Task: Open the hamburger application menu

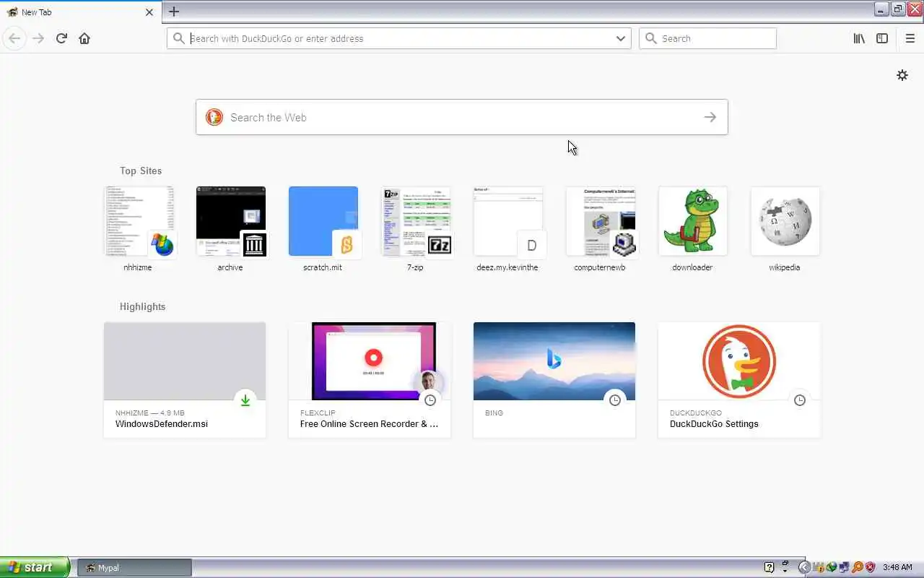Action: (x=910, y=38)
